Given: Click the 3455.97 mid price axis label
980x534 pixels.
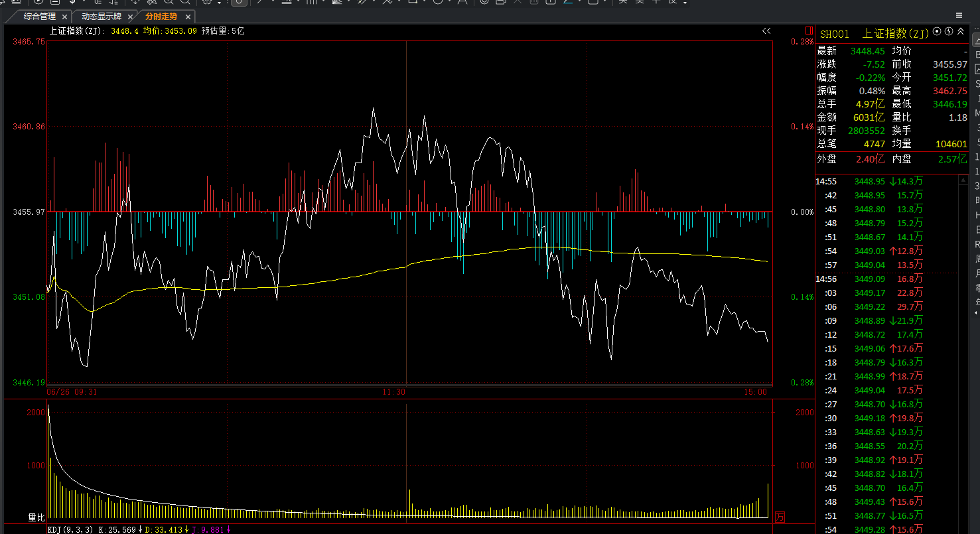Looking at the screenshot, I should point(29,212).
